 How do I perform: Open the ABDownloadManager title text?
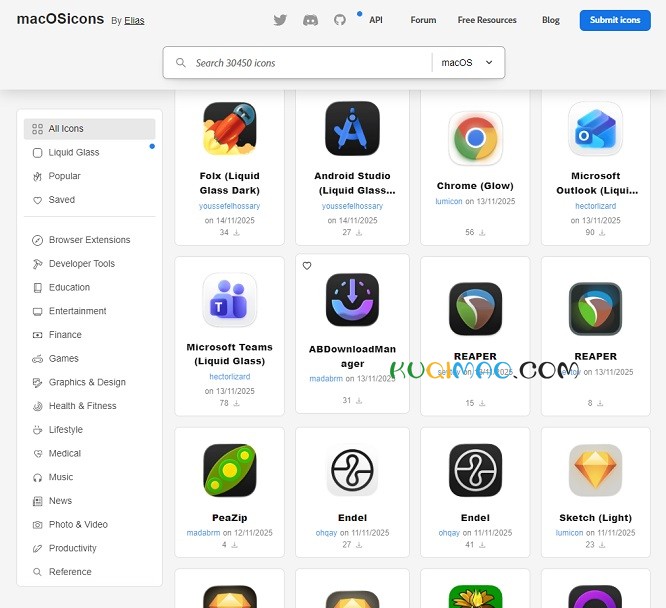click(352, 356)
